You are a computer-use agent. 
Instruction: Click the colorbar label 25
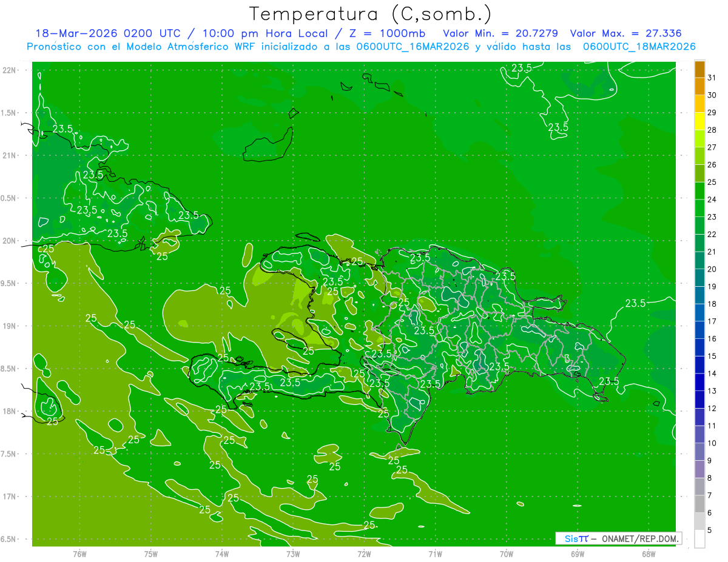click(x=712, y=182)
